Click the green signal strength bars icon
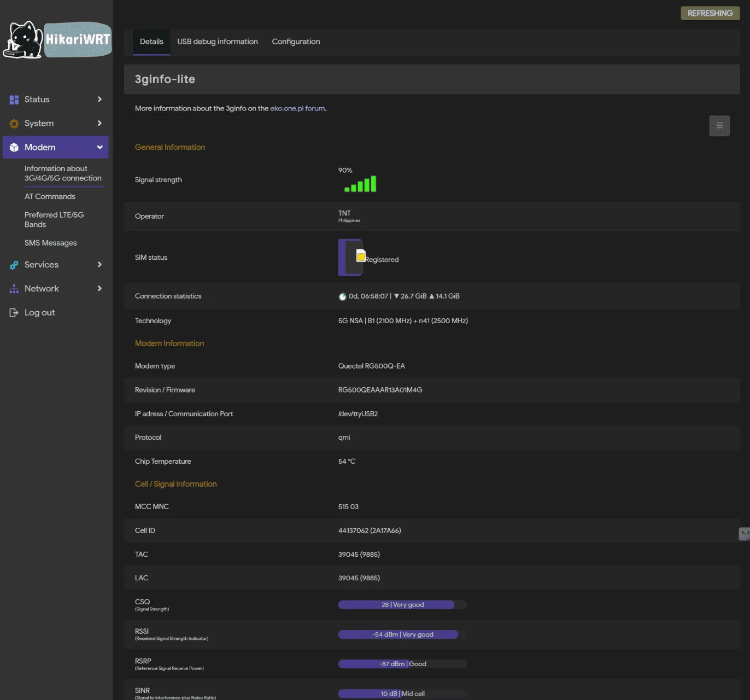750x700 pixels. point(360,184)
